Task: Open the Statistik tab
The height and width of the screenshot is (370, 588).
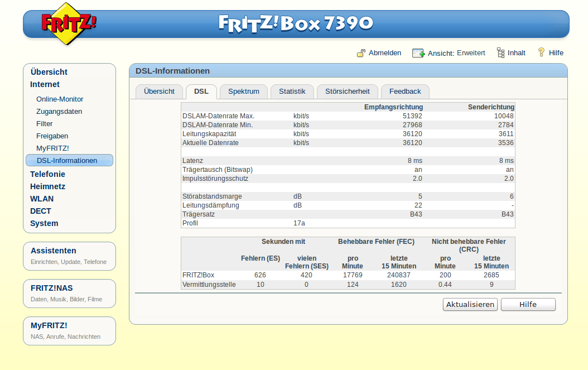Action: point(292,91)
